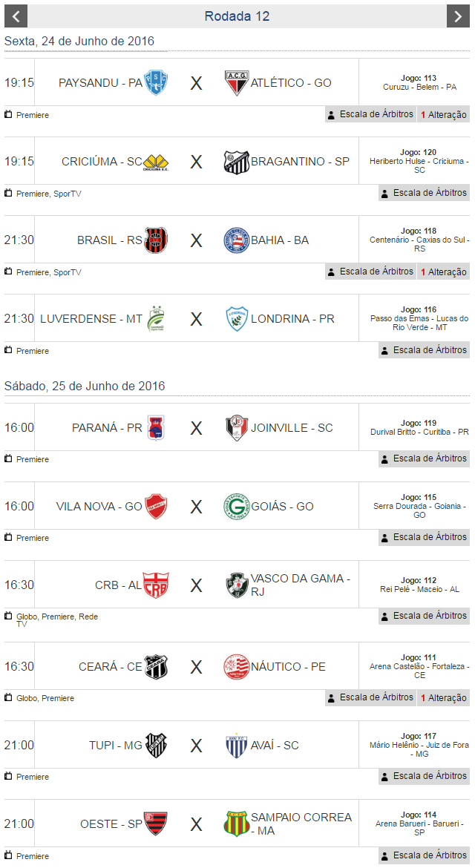Go to next round with right arrow
The image size is (475, 868).
click(x=458, y=16)
